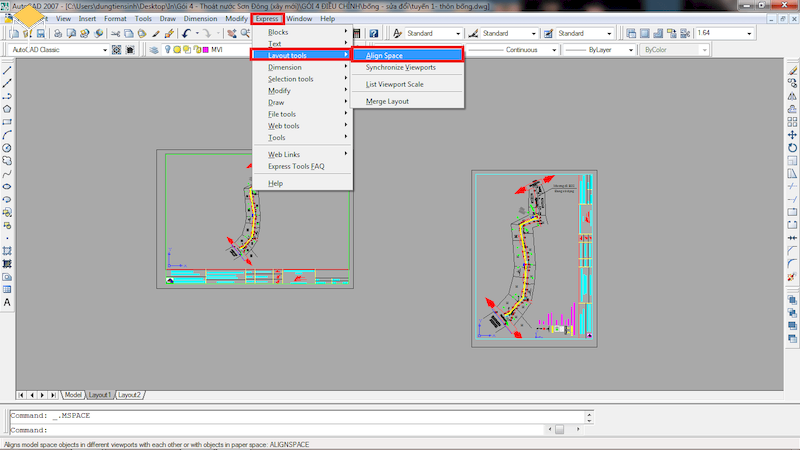This screenshot has height=450, width=800.
Task: Click previous layout tab navigation arrow
Action: (32, 395)
